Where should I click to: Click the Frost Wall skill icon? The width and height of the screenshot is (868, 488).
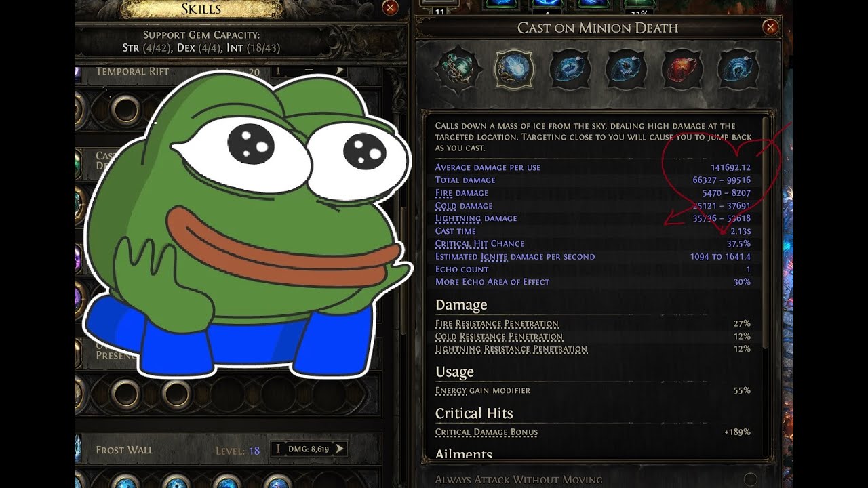(78, 449)
